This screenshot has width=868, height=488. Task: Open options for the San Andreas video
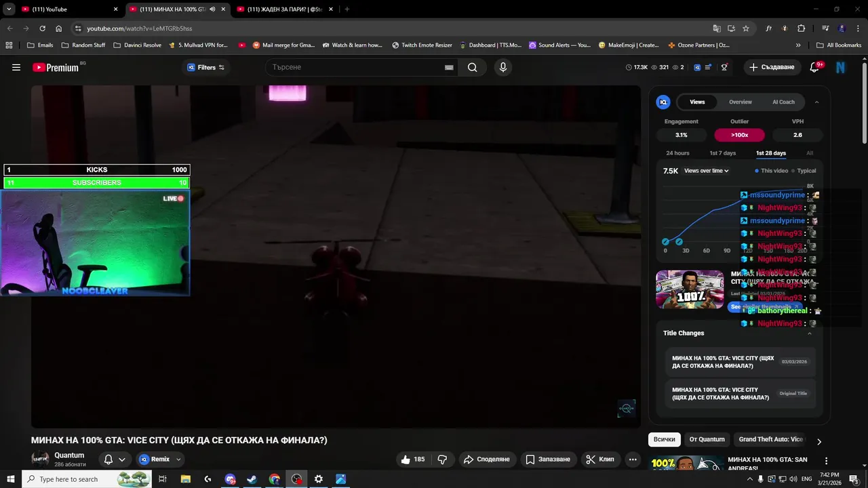[826, 462]
